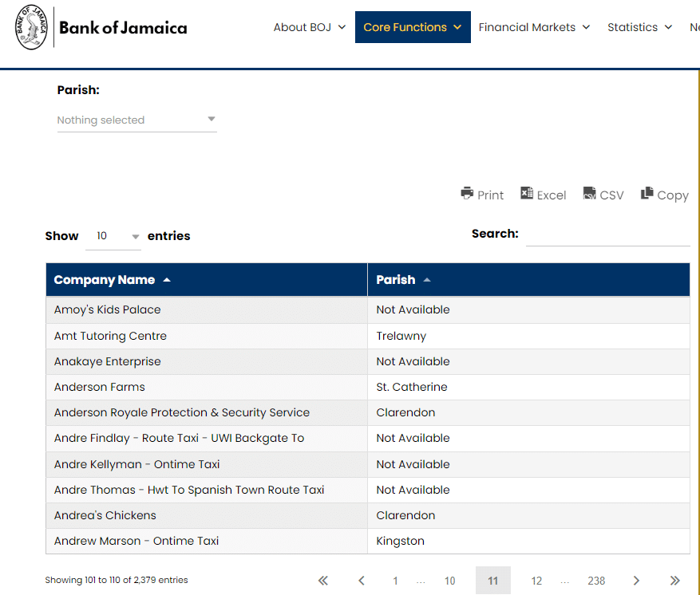Click the Copy icon
The width and height of the screenshot is (700, 595).
point(647,194)
